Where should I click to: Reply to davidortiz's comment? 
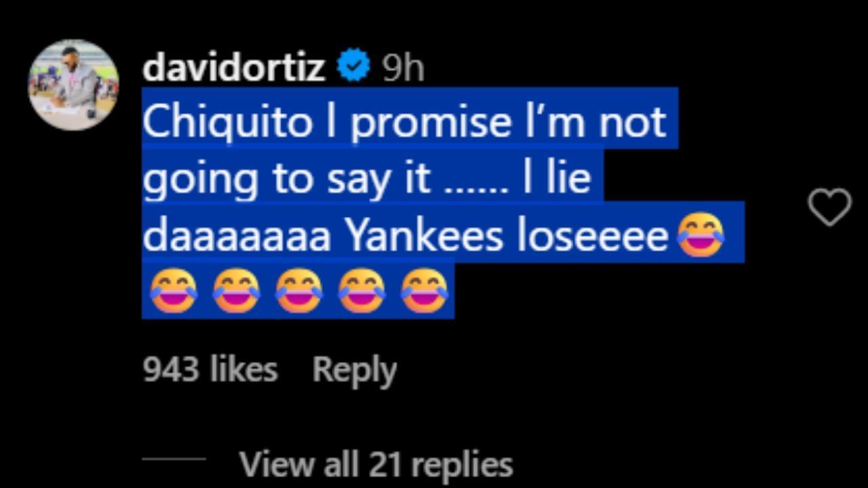(354, 370)
